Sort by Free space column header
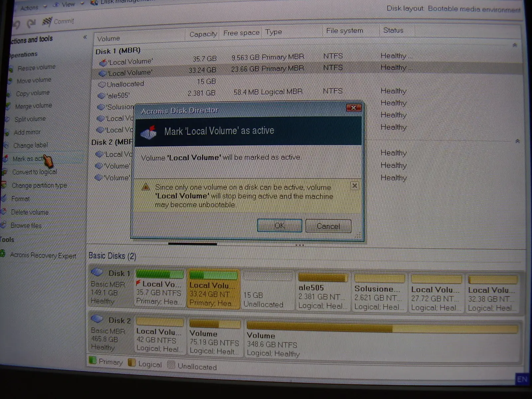Viewport: 532px width, 399px height. pyautogui.click(x=241, y=33)
